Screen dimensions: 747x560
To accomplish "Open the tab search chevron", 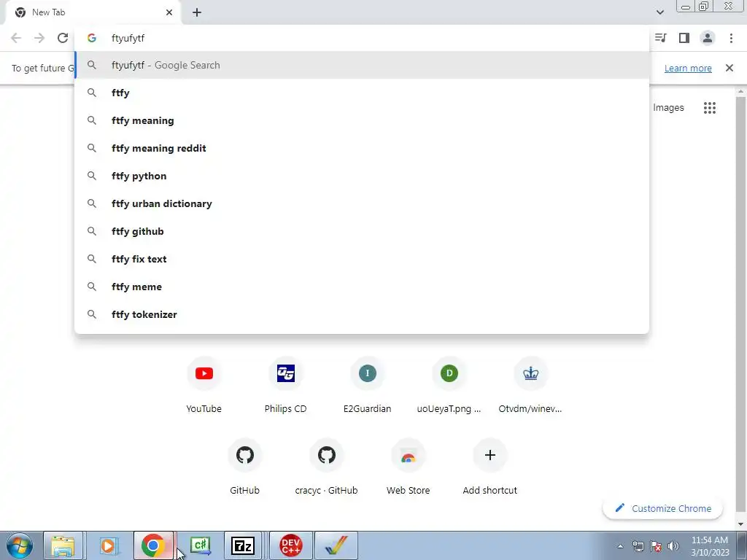I will point(659,12).
